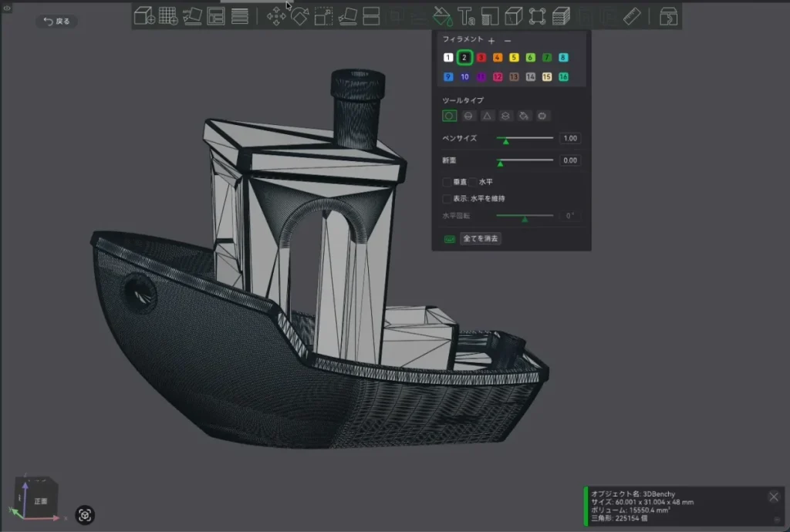The height and width of the screenshot is (532, 790).
Task: Select brown filament 13 swatch
Action: click(x=514, y=76)
